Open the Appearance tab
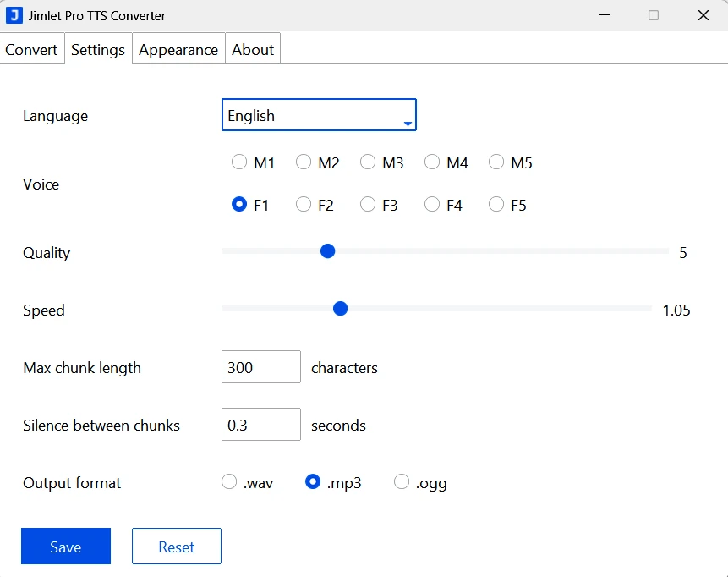 178,49
